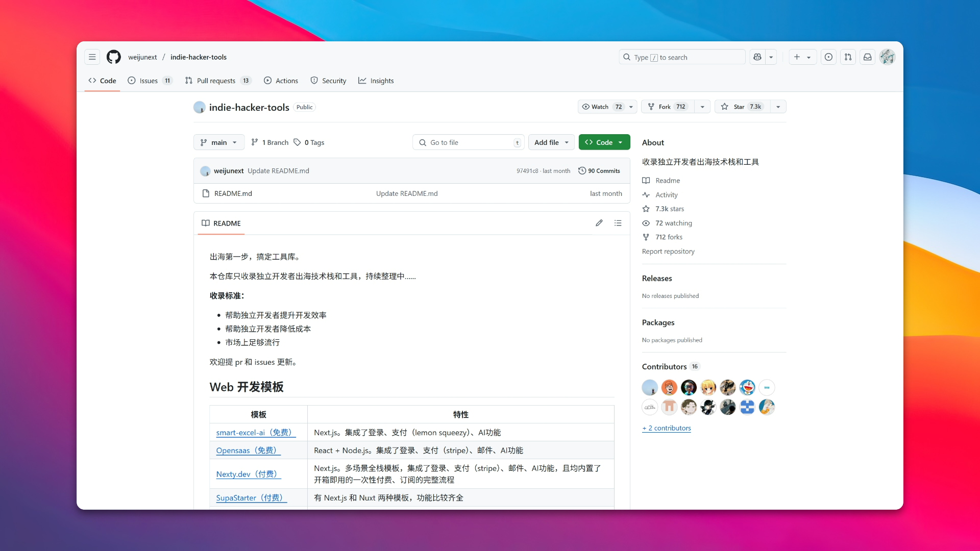Expand the Watch options dropdown arrow

631,107
